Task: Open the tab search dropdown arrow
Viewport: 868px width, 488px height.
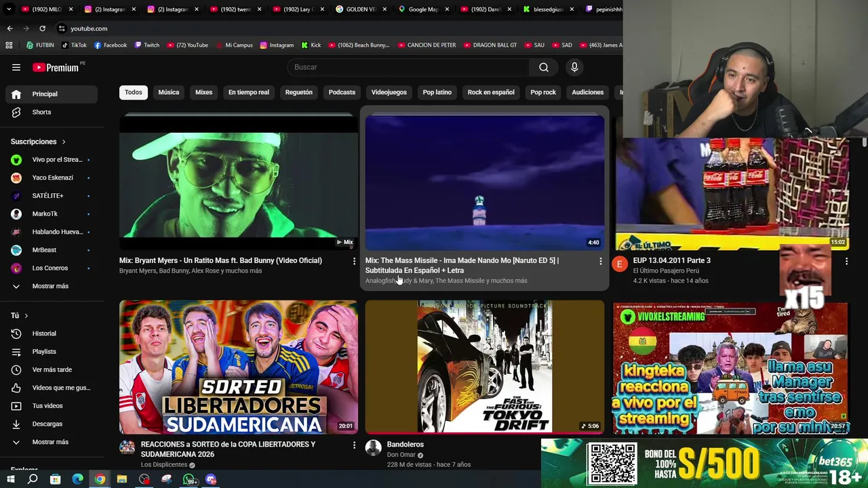Action: click(7, 9)
